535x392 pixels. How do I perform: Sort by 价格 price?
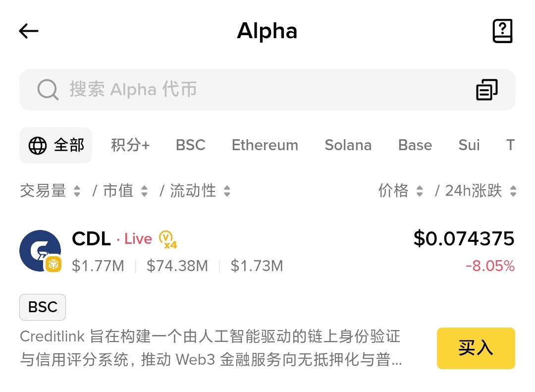click(400, 191)
